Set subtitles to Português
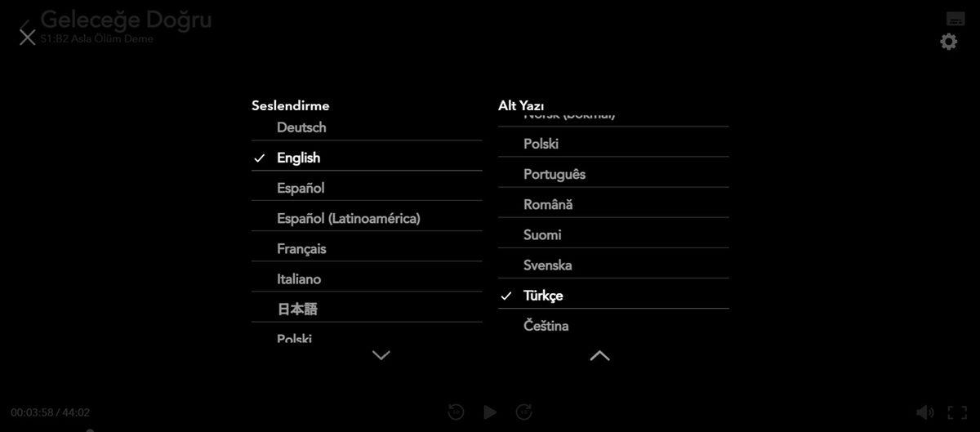The height and width of the screenshot is (432, 980). point(554,174)
